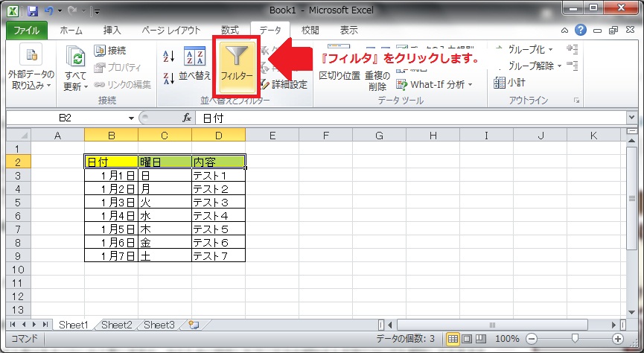
Task: Insert new worksheet icon
Action: click(x=194, y=325)
